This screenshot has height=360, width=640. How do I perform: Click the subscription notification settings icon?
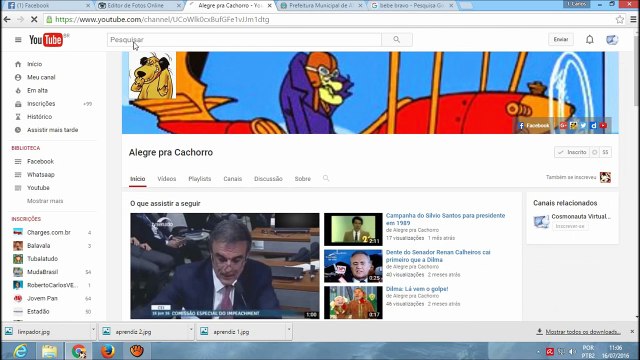click(x=595, y=152)
